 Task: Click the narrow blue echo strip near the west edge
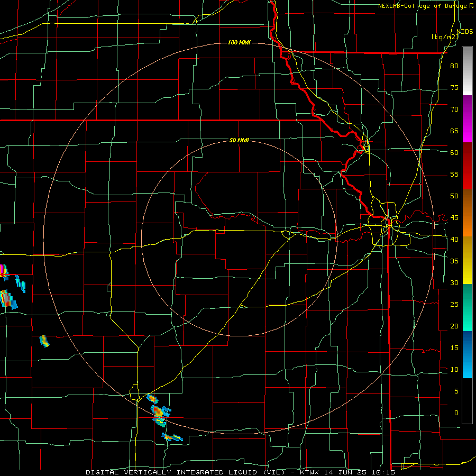tap(20, 284)
